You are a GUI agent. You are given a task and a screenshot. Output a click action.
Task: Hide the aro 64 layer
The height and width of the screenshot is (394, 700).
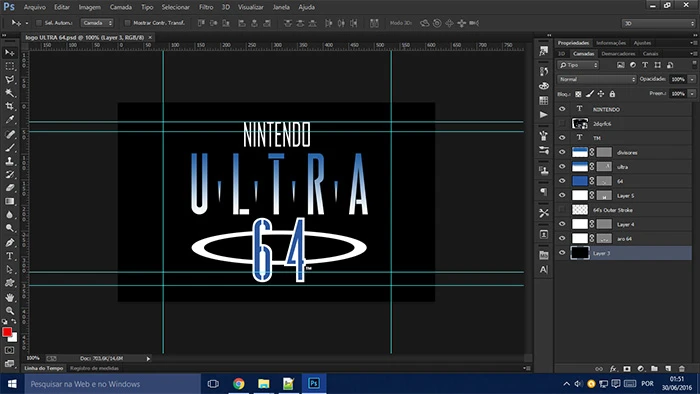point(562,238)
